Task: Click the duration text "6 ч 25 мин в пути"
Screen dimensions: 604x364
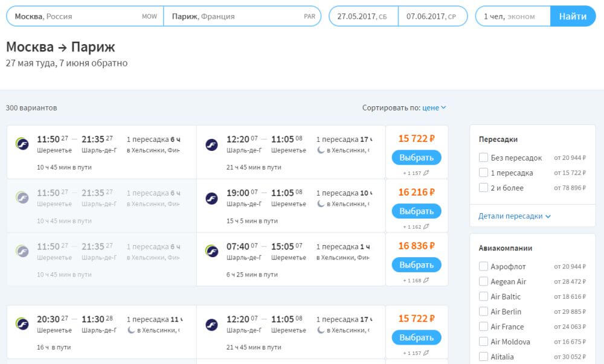Action: pyautogui.click(x=252, y=274)
